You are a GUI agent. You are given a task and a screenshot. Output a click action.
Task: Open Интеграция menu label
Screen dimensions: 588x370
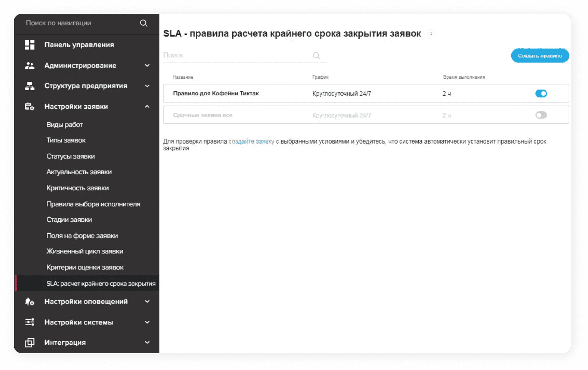tap(65, 343)
